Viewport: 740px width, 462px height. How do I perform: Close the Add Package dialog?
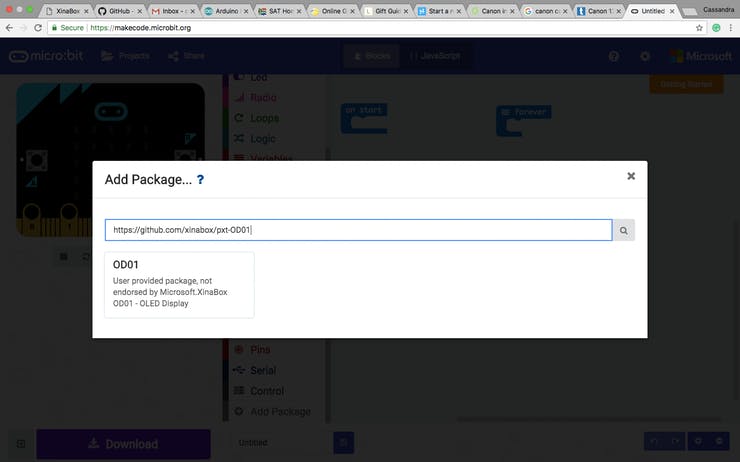pyautogui.click(x=631, y=176)
